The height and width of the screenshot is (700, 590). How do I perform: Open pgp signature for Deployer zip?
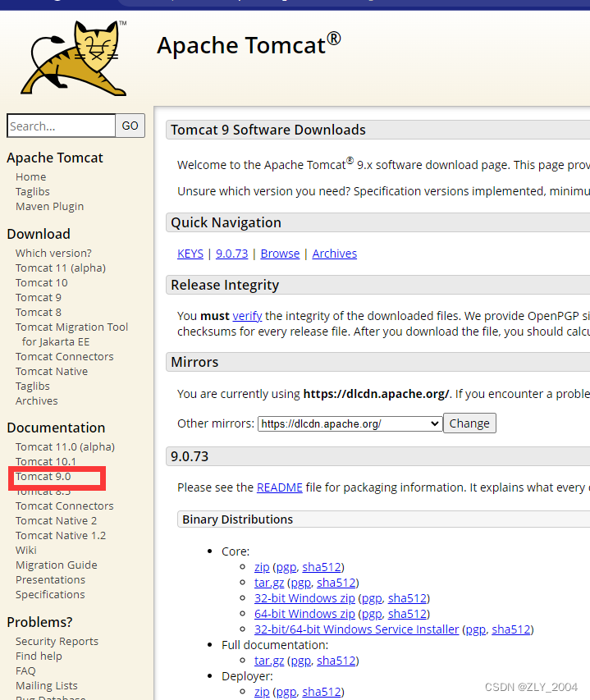pyautogui.click(x=286, y=693)
